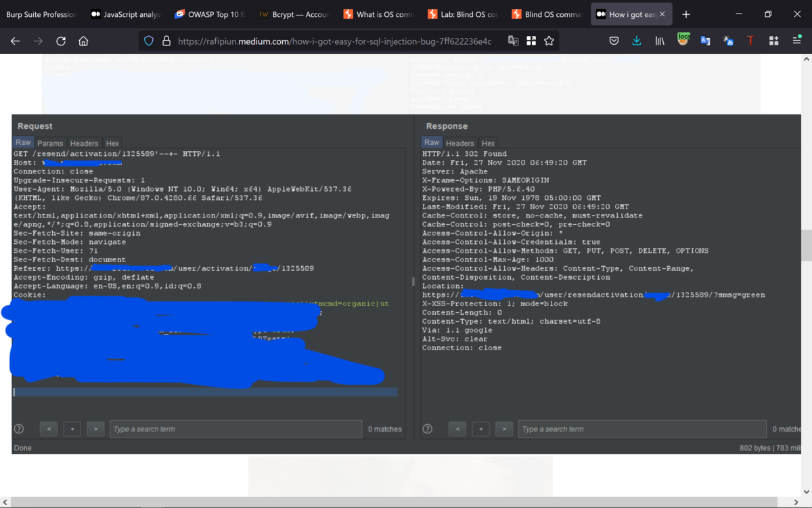812x508 pixels.
Task: Close the 'How i got easy' tab
Action: click(662, 14)
